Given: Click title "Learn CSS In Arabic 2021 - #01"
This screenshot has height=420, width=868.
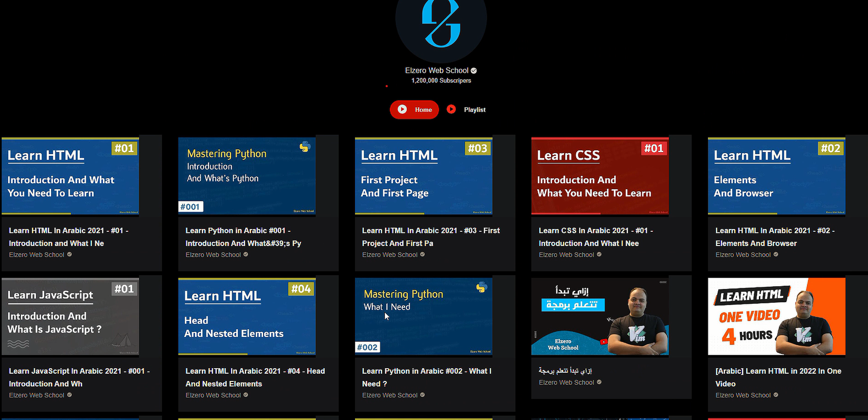Looking at the screenshot, I should [x=596, y=237].
